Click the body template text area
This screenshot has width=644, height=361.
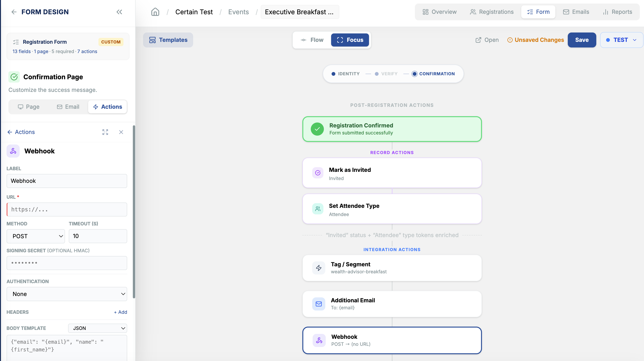coord(67,348)
